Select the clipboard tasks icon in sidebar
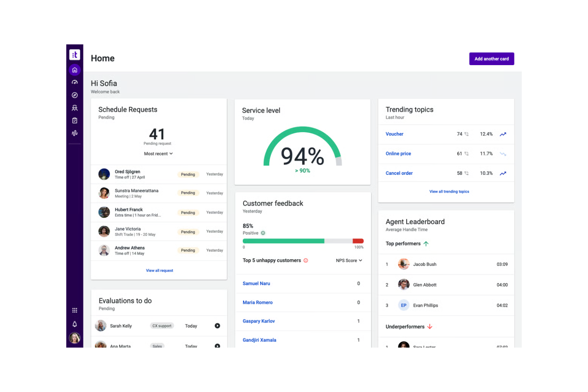Screen dimensions: 588x392 coord(75,120)
